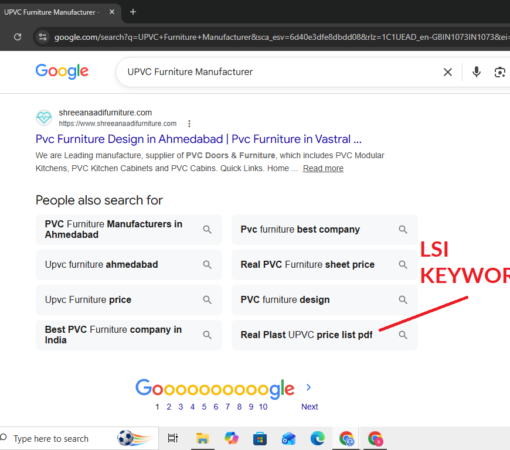Screen dimensions: 510x450
Task: Click the Google search box
Action: pos(283,72)
